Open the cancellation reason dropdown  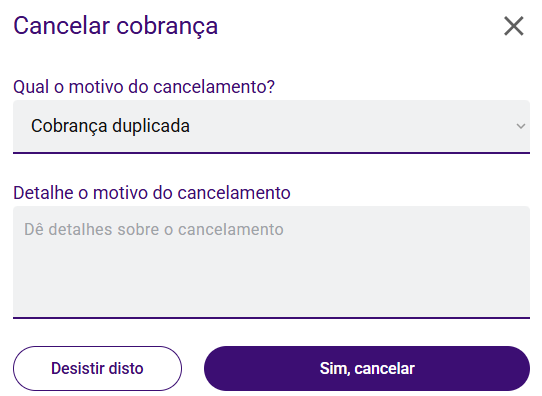271,126
